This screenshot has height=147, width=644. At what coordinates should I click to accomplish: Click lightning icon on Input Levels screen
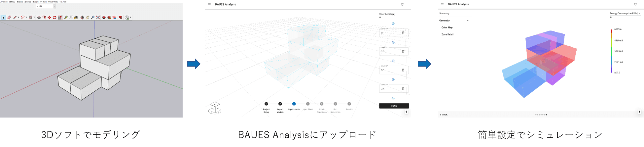tap(407, 112)
